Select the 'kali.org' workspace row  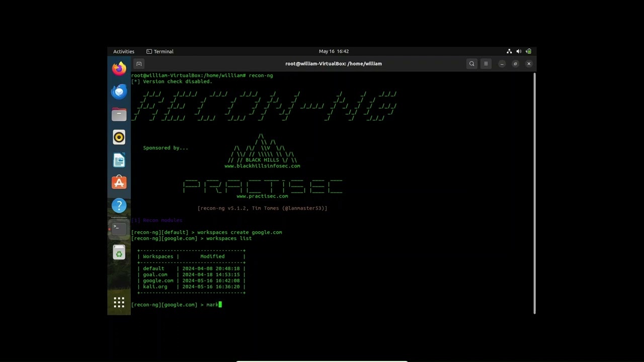191,287
